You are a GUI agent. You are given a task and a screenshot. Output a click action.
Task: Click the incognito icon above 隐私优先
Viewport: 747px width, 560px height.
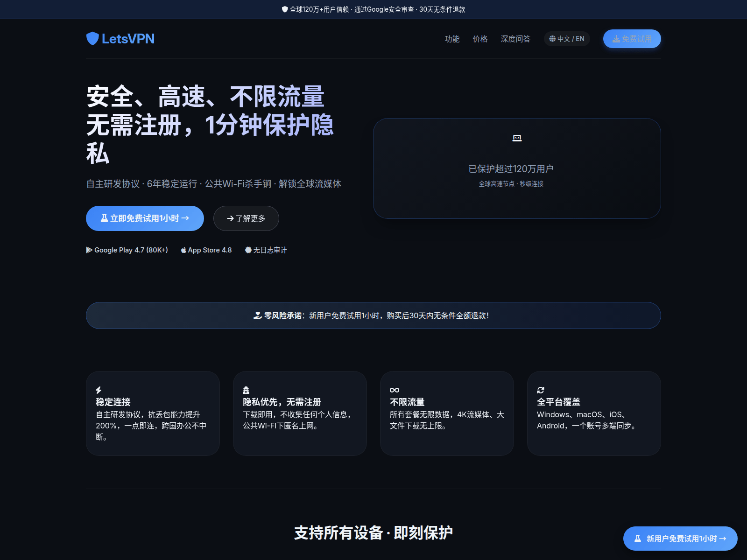246,390
